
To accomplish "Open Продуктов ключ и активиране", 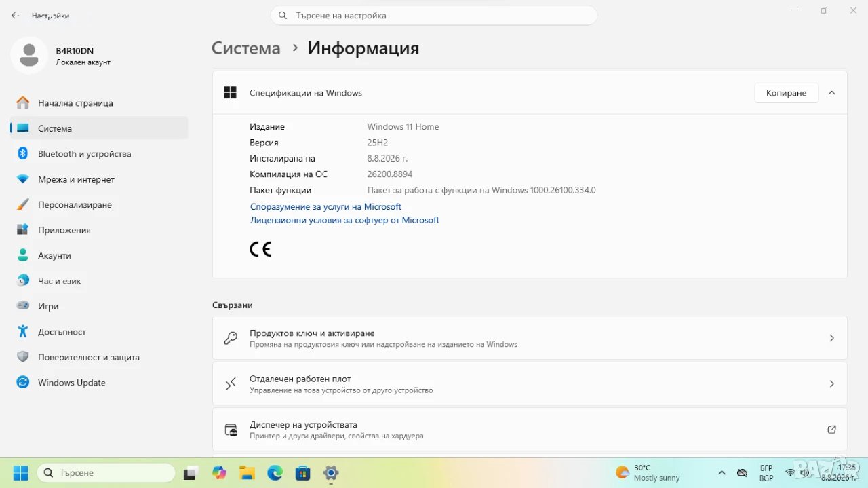I will [x=530, y=338].
